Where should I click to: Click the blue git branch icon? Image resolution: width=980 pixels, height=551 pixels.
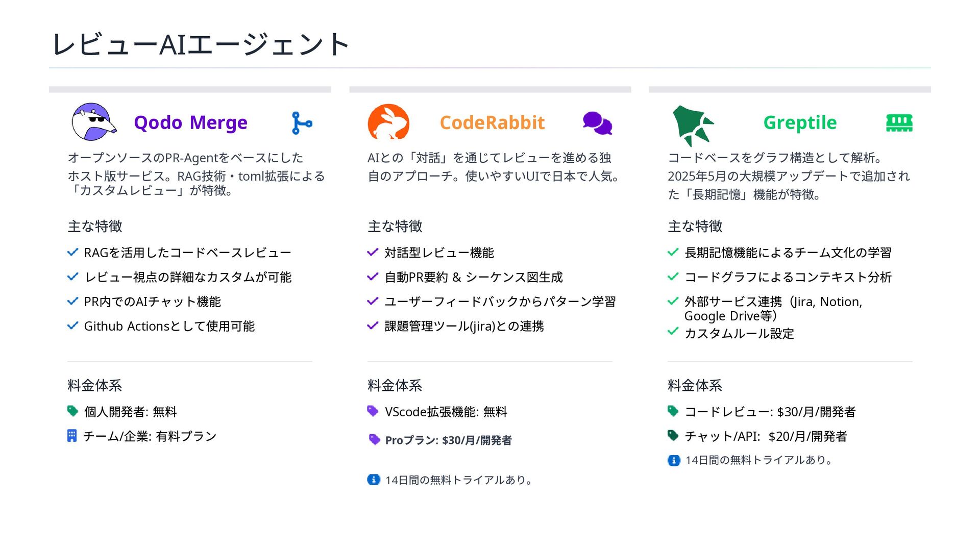[x=302, y=123]
